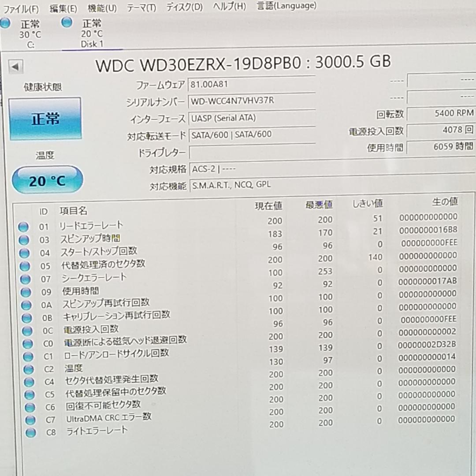
Task: Click status orb for attribute 01
Action: pyautogui.click(x=23, y=227)
